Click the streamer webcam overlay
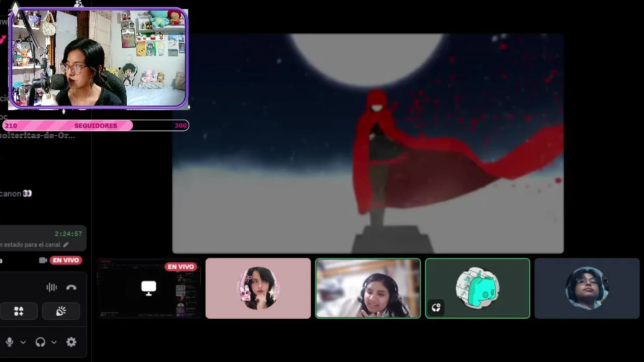Viewport: 644px width, 362px height. (x=98, y=58)
